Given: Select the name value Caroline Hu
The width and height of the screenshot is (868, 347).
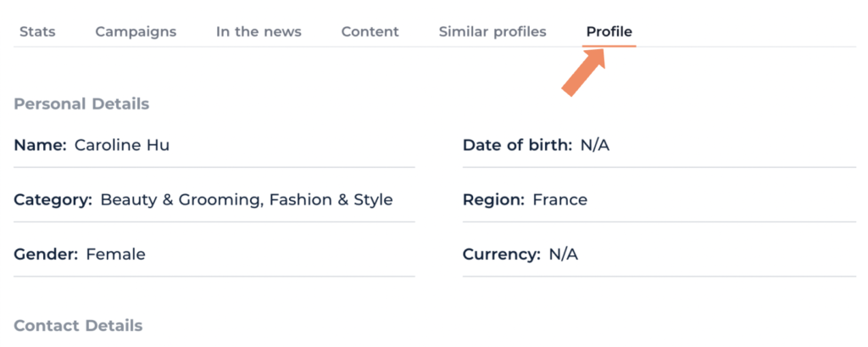Looking at the screenshot, I should click(122, 145).
